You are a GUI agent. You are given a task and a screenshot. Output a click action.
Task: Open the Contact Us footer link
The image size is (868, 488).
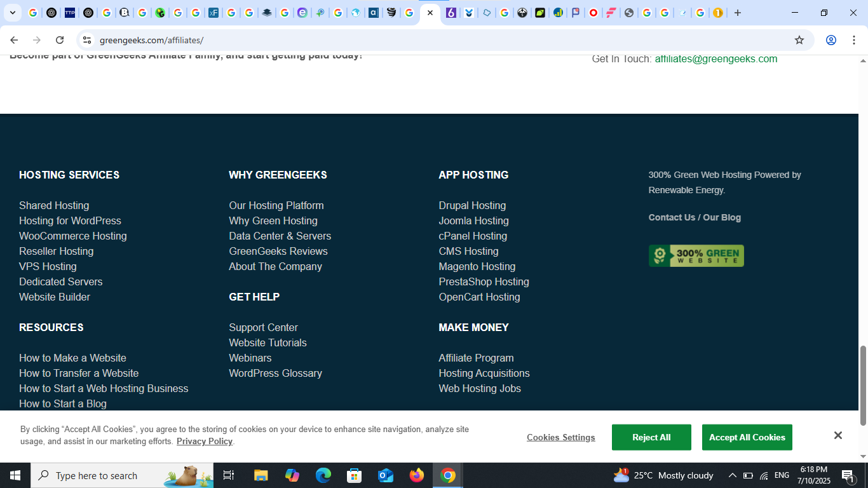[x=672, y=217]
